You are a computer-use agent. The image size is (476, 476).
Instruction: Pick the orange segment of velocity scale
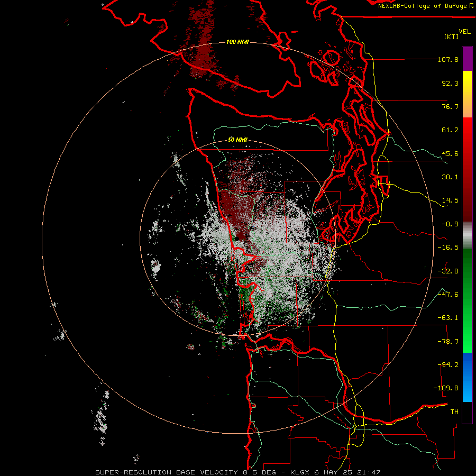(x=467, y=108)
